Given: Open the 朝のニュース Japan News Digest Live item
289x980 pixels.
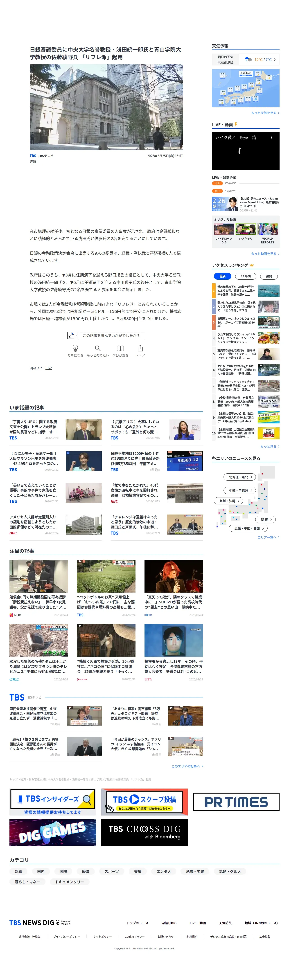Looking at the screenshot, I should point(246,204).
